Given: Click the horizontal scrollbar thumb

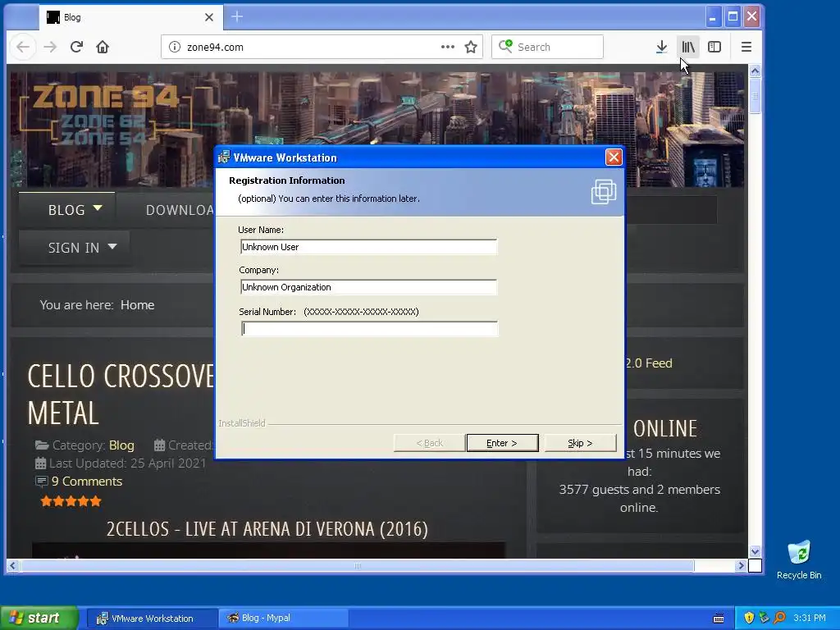Looking at the screenshot, I should pyautogui.click(x=358, y=565).
